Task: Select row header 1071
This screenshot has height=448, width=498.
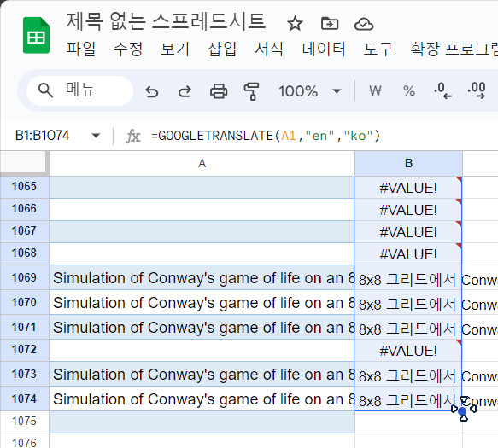Action: 24,327
